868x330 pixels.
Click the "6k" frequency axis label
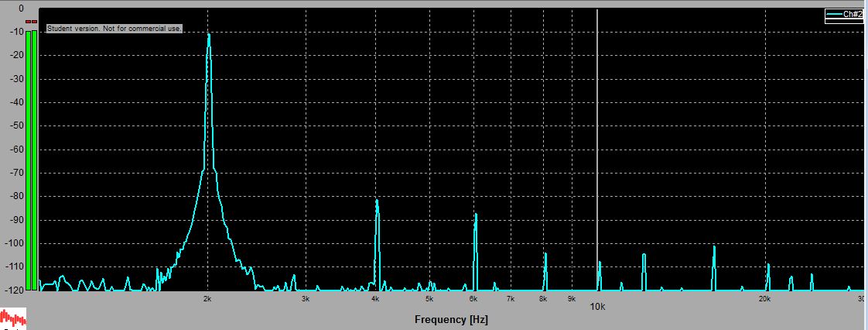[x=473, y=299]
